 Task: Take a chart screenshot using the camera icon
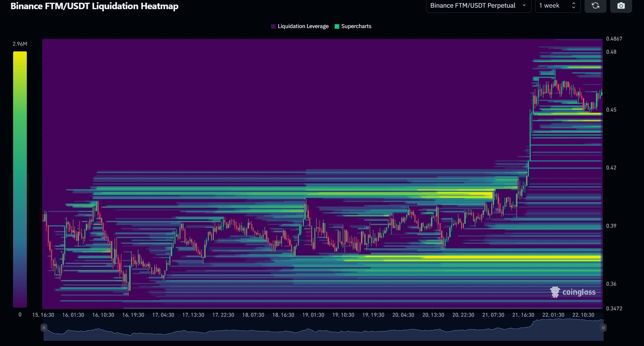(x=621, y=5)
